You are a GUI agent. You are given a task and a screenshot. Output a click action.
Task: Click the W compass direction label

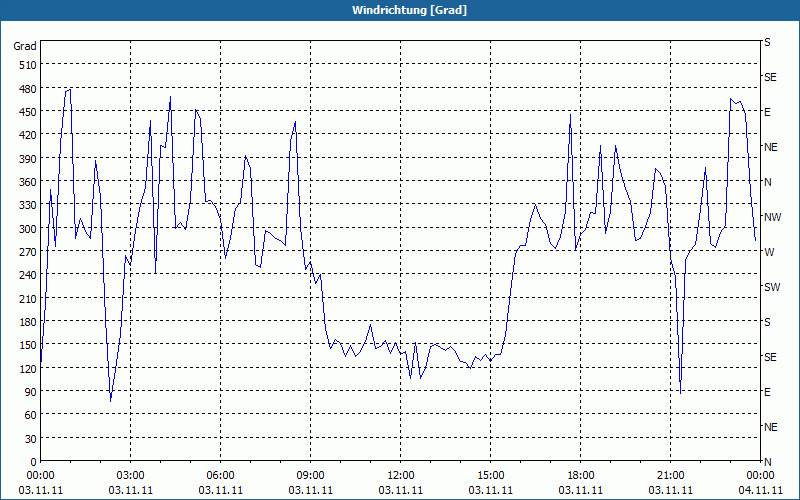769,252
